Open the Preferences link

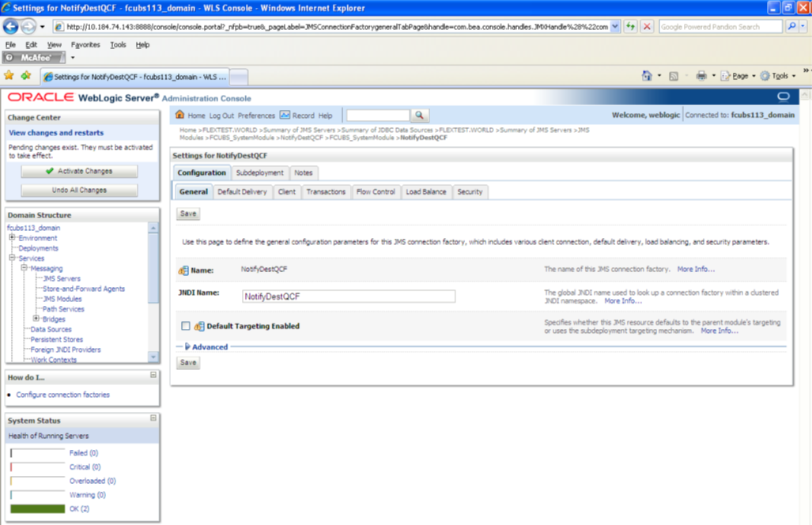coord(256,115)
